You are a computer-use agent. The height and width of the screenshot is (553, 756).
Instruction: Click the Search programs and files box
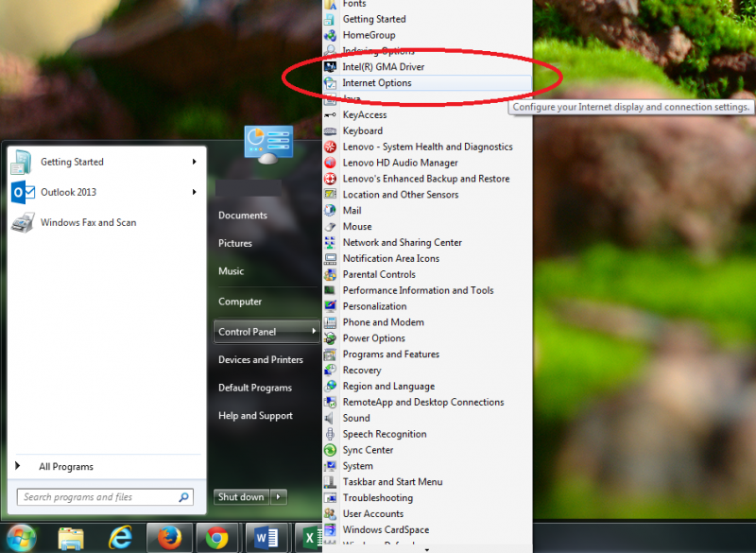[x=105, y=497]
